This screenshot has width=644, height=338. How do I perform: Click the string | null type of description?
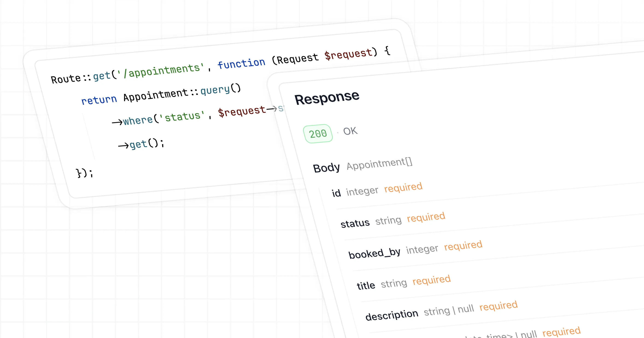coord(449,310)
